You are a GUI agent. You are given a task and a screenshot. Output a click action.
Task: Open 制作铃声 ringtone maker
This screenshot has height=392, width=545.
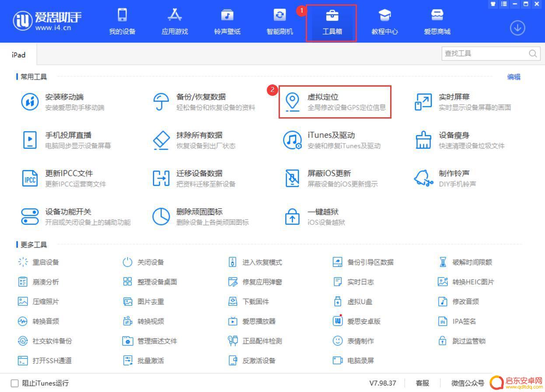click(x=445, y=178)
